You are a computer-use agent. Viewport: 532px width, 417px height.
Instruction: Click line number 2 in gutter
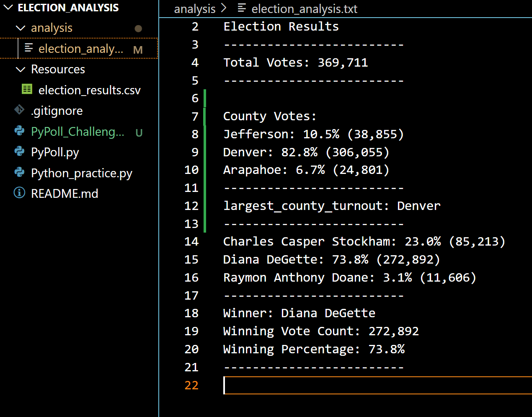(x=195, y=27)
